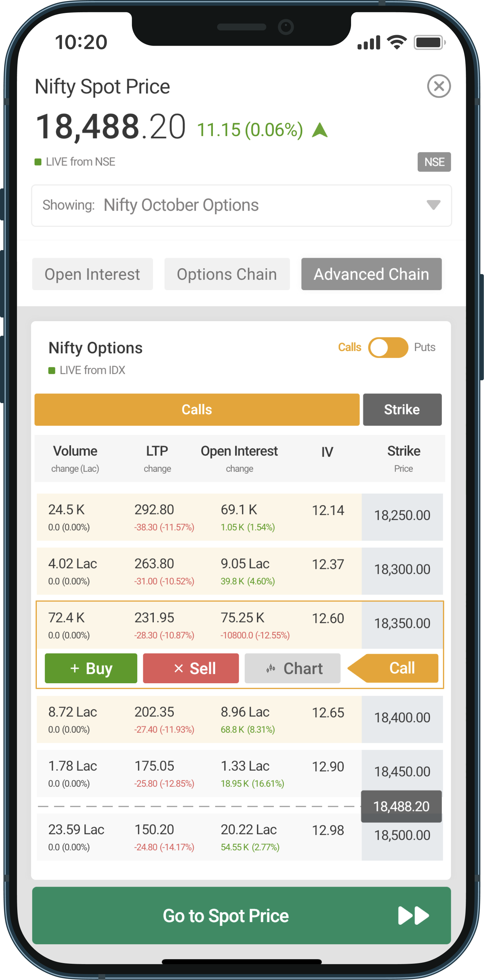Click the 18,488.20 spot price marker
The width and height of the screenshot is (484, 980).
[401, 806]
